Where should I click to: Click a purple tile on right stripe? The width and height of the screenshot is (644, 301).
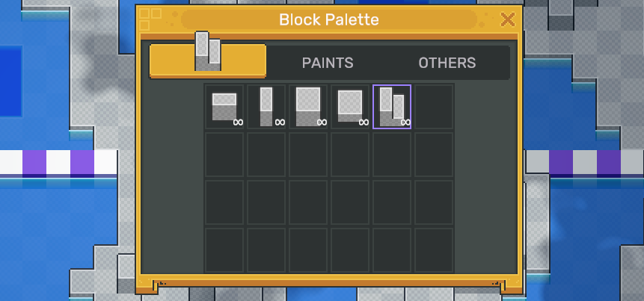pyautogui.click(x=561, y=162)
